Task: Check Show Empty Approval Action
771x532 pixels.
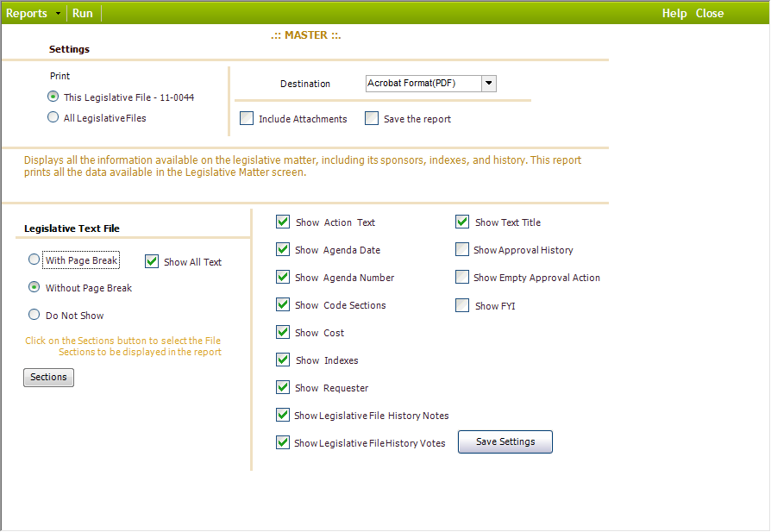Action: [x=462, y=277]
